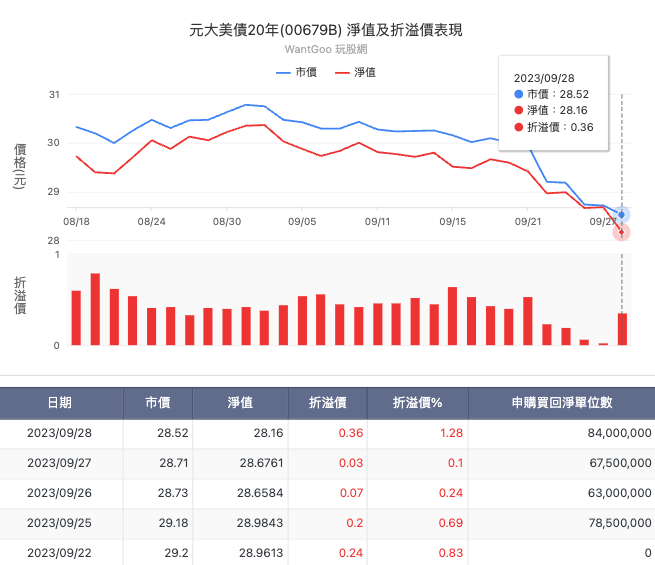The height and width of the screenshot is (565, 655).
Task: Sort table by the 淨值 column header
Action: click(x=239, y=403)
